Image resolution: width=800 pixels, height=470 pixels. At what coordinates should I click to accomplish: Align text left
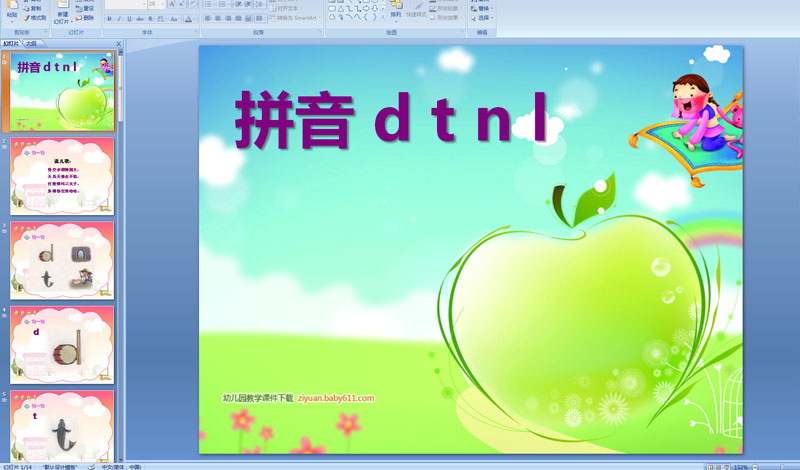click(x=208, y=18)
